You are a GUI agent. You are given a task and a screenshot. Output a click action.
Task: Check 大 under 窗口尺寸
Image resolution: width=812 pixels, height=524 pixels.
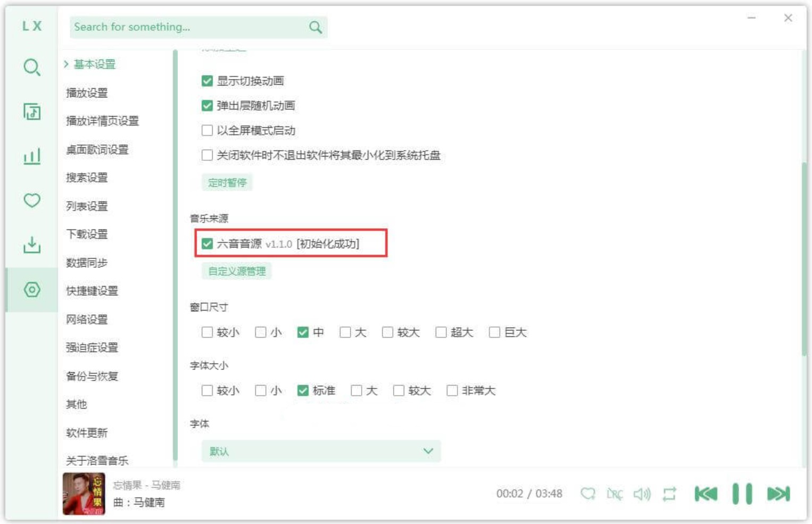346,332
